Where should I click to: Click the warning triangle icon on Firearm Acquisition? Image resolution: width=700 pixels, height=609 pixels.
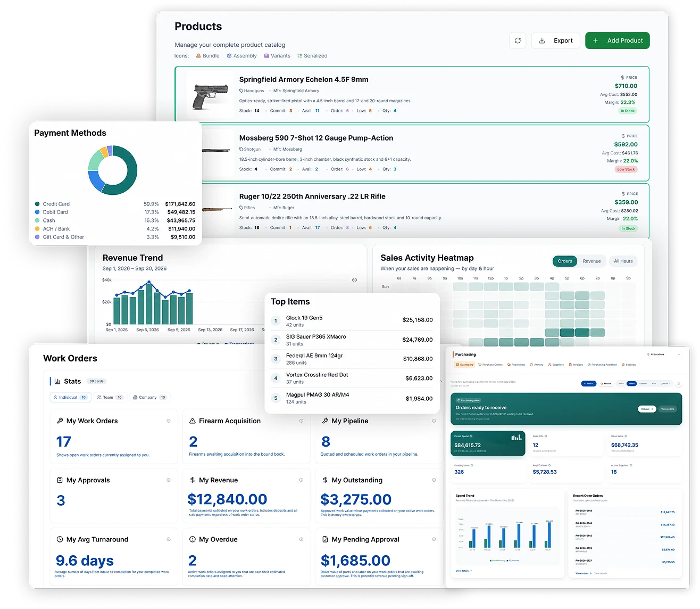click(193, 421)
